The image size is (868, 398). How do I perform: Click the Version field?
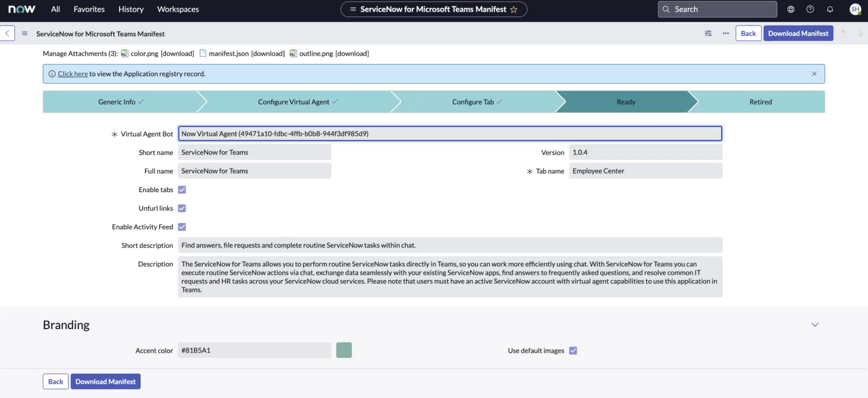point(646,152)
